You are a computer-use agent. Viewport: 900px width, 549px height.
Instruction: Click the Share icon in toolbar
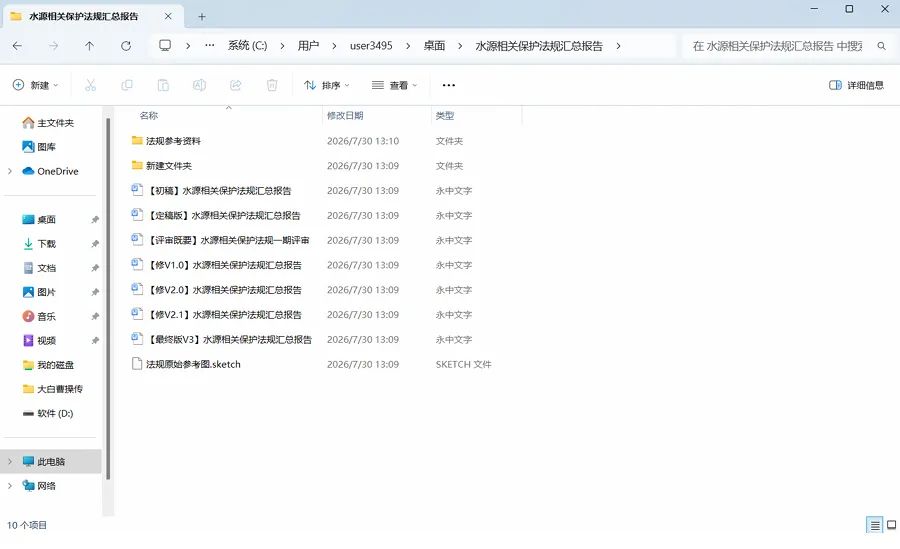pyautogui.click(x=235, y=85)
